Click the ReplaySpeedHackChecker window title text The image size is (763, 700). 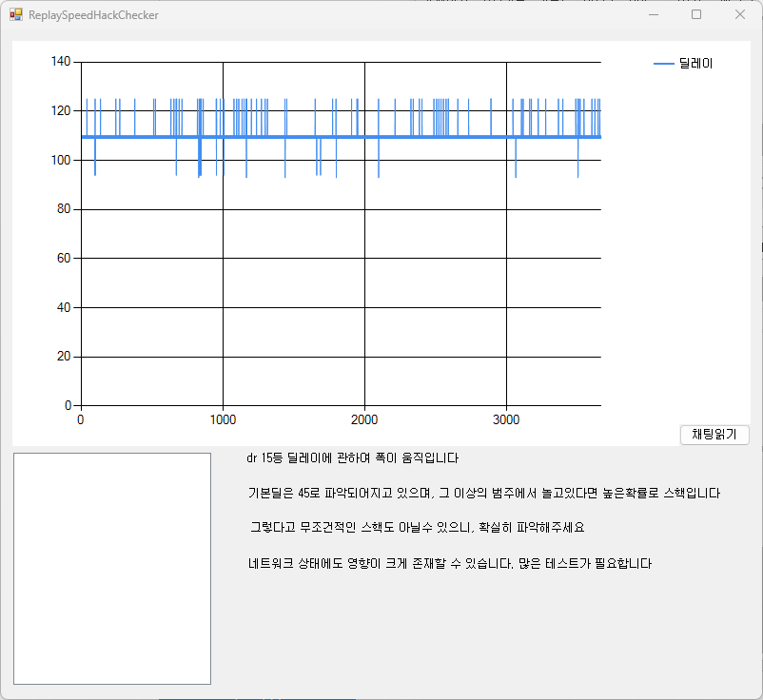click(93, 15)
